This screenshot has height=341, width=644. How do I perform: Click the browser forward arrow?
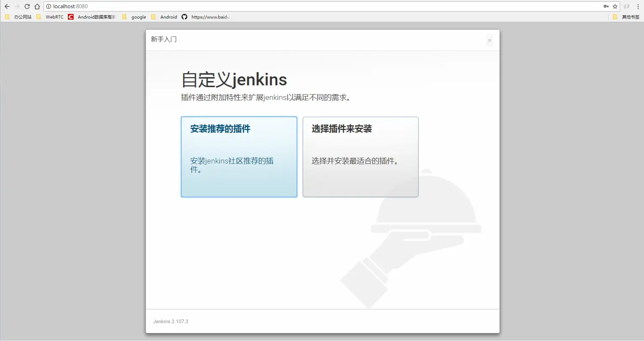17,6
